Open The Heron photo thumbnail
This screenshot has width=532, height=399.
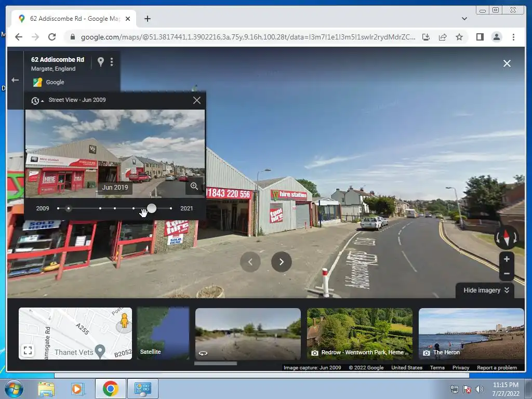[x=471, y=334]
